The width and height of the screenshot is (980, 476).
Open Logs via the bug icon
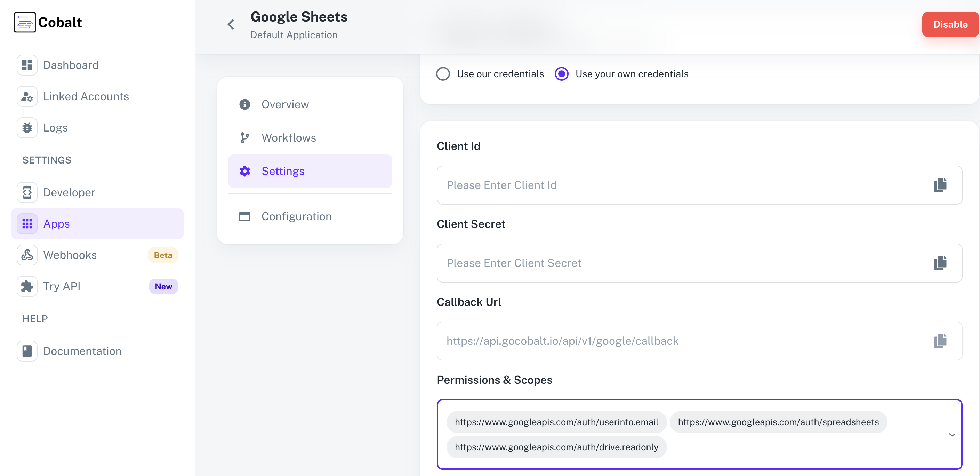[27, 127]
